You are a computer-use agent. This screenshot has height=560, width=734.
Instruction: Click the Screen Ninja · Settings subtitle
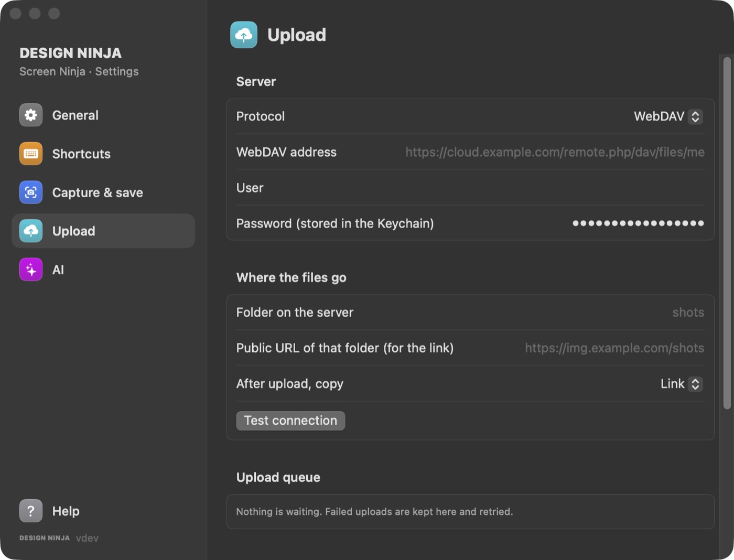point(79,71)
